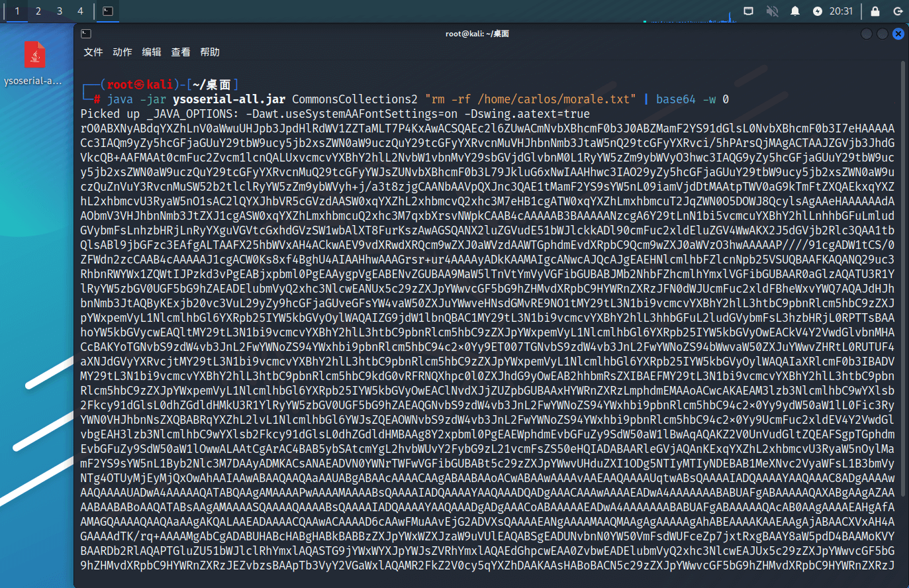The height and width of the screenshot is (588, 909).
Task: Open the wired network connection icon
Action: pyautogui.click(x=749, y=11)
